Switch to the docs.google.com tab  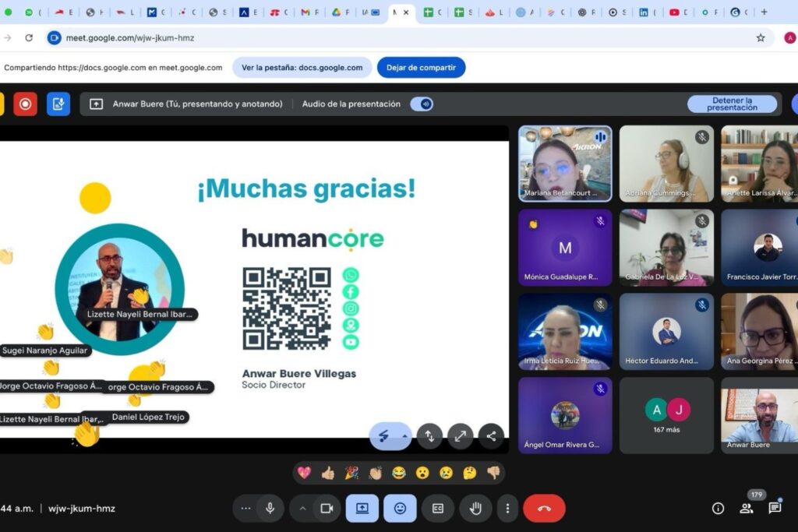pyautogui.click(x=301, y=67)
